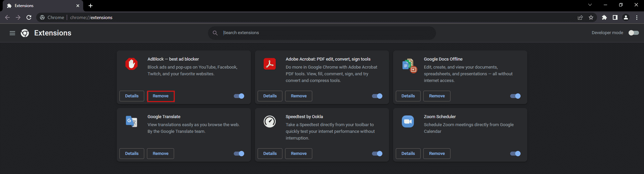Open Details for Adobe Acrobat
644x174 pixels.
(x=270, y=96)
